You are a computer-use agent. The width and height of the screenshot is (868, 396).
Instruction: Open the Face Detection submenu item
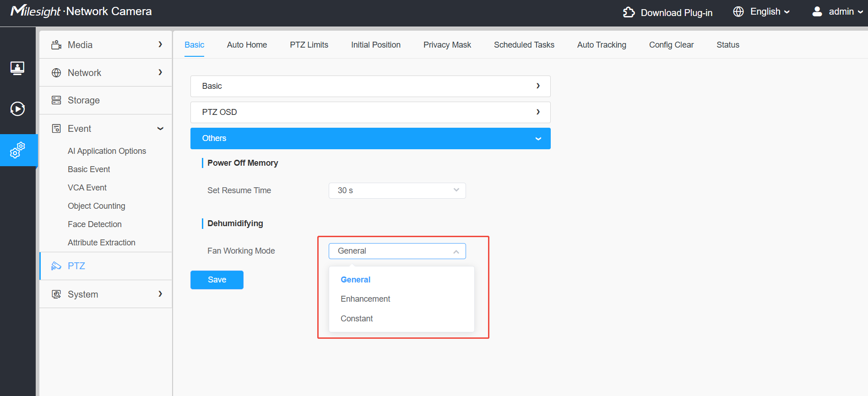point(95,224)
